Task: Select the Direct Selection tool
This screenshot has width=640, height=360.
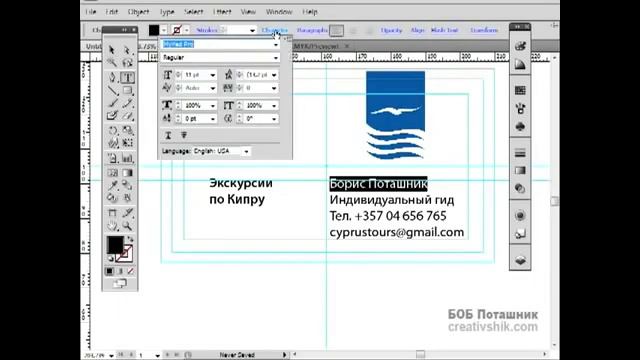Action: click(x=127, y=50)
